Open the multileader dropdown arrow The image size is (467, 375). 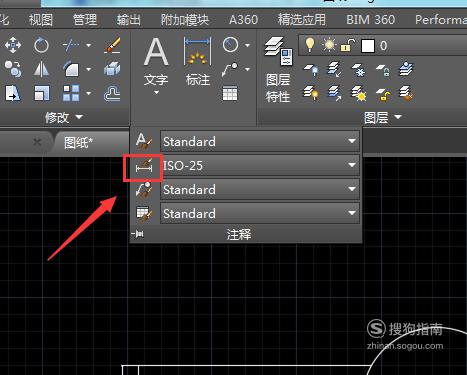pos(247,69)
